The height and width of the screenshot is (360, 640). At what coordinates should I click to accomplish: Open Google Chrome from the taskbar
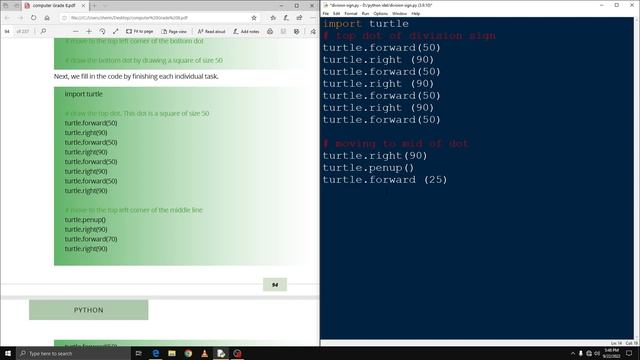tap(188, 353)
